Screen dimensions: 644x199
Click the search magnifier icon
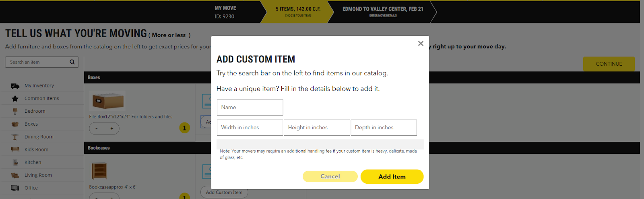click(x=72, y=62)
